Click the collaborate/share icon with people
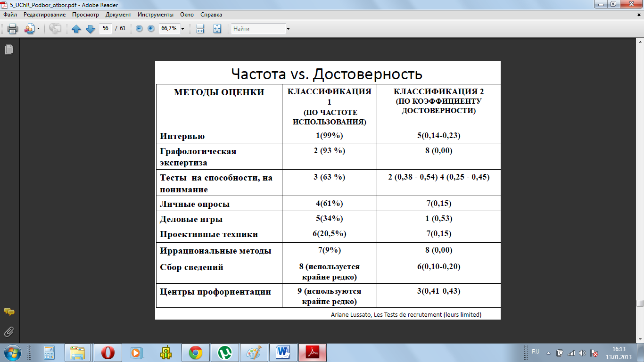Viewport: 644px width, 362px height. point(29,29)
